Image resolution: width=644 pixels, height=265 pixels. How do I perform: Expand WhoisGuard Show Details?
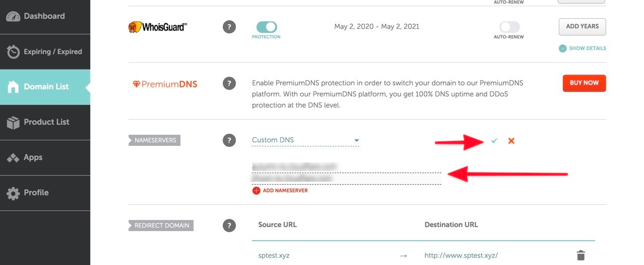click(582, 48)
